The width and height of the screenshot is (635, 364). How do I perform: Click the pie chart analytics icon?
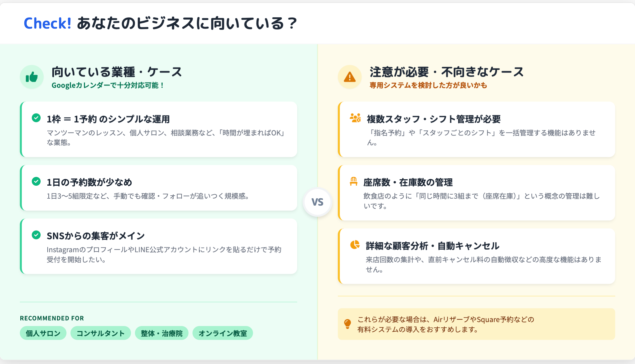355,245
